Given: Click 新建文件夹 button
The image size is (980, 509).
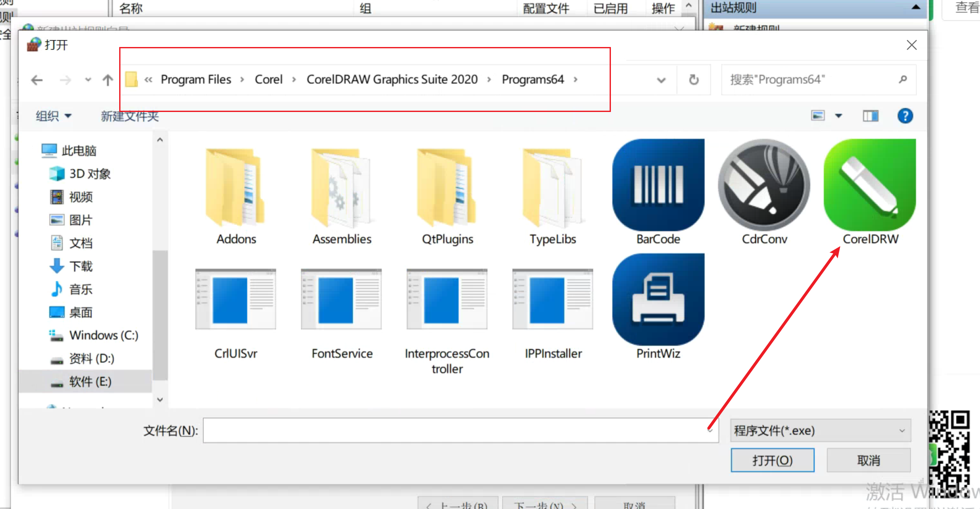Looking at the screenshot, I should 130,116.
